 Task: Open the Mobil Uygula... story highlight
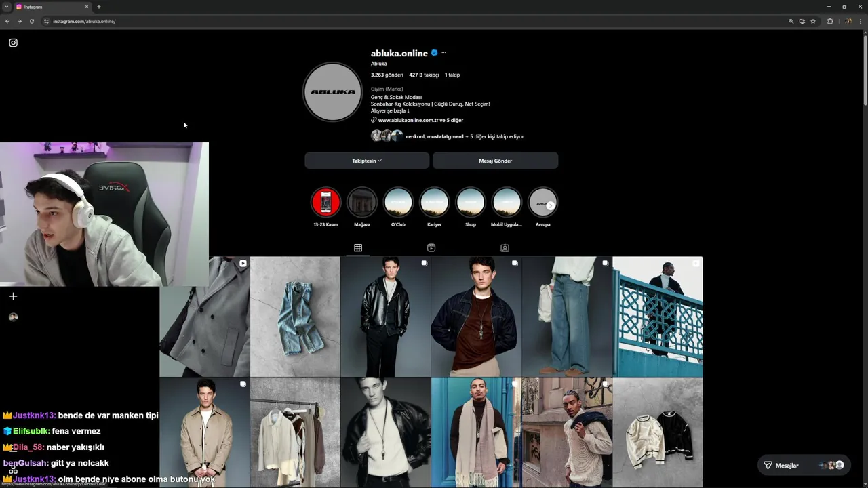(507, 202)
